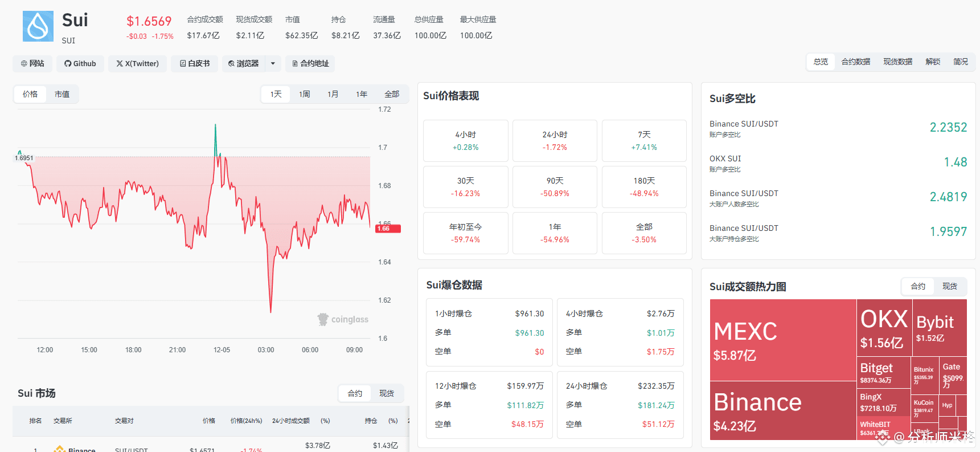Click the Sui water-drop logo icon
980x452 pixels.
tap(38, 26)
